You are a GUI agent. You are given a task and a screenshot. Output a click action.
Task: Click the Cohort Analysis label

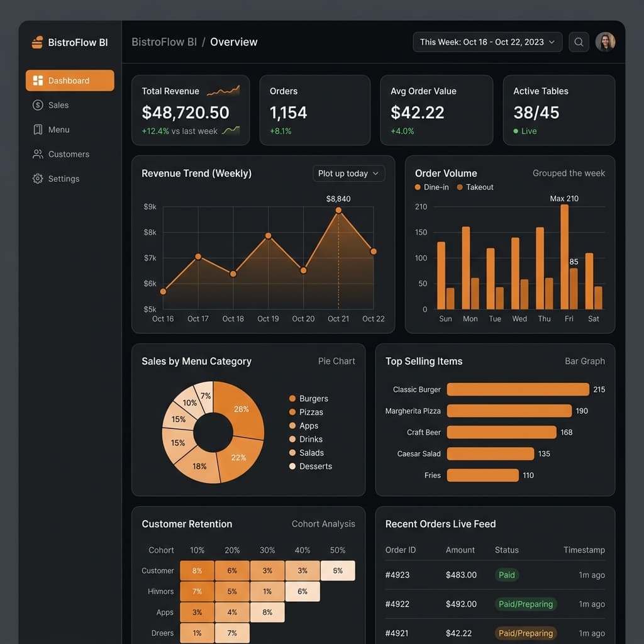[323, 524]
